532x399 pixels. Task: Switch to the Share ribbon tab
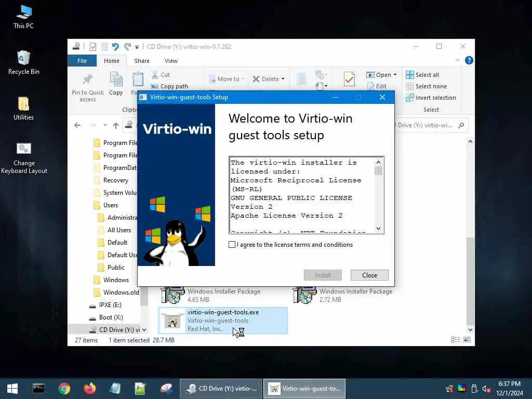click(x=142, y=61)
